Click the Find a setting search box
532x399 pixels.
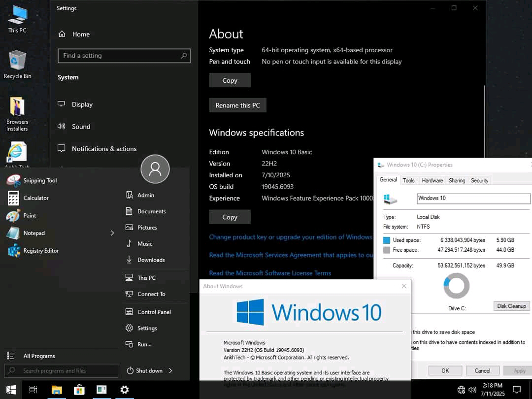[124, 56]
